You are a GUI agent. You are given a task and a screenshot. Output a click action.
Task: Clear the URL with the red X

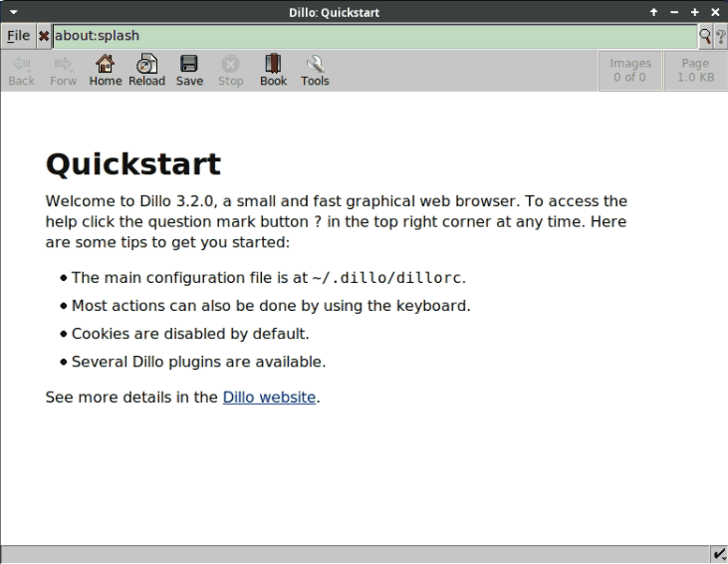44,36
